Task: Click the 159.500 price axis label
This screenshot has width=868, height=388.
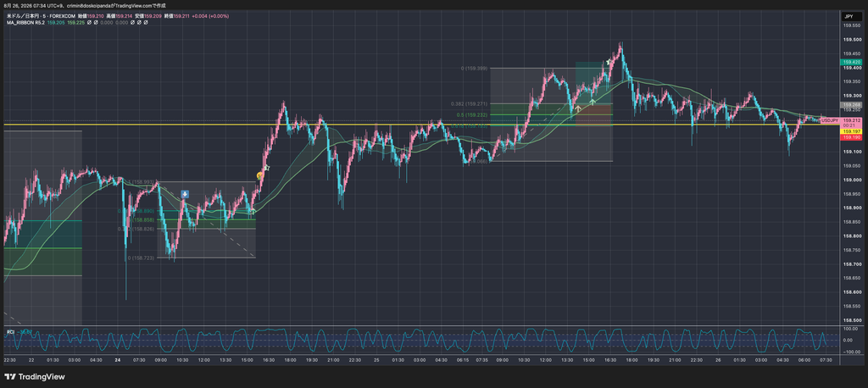Action: [x=851, y=40]
